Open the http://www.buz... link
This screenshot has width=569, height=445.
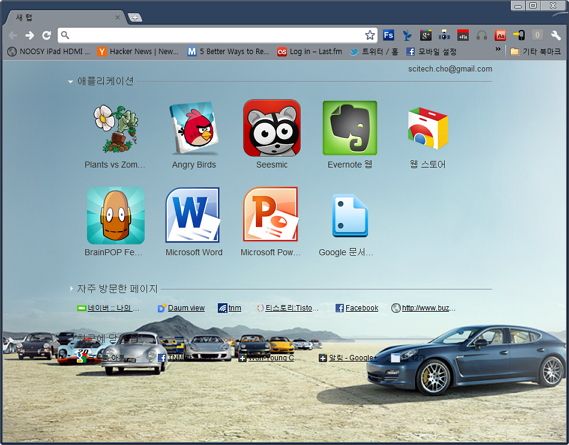point(423,308)
